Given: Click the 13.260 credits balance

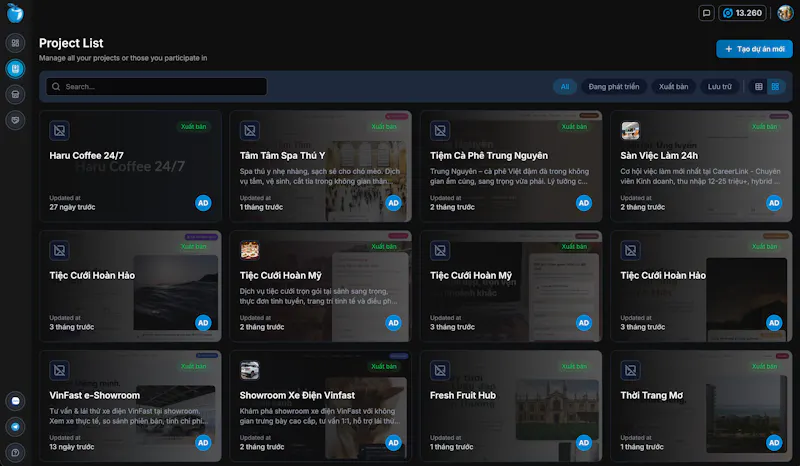Looking at the screenshot, I should click(742, 13).
